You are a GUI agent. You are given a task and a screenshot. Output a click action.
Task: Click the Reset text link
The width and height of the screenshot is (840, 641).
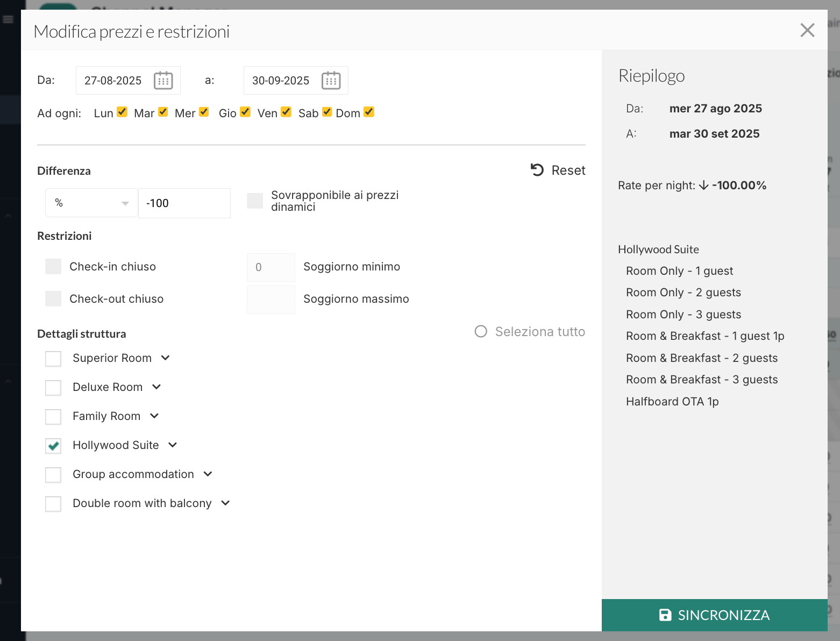pos(568,170)
